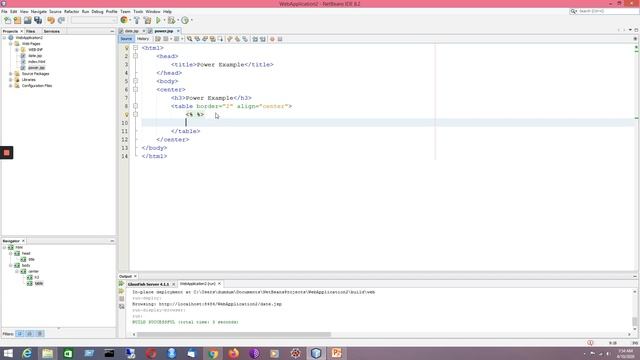Collapse the WebApplication2 project node
This screenshot has width=640, height=360.
coord(4,38)
